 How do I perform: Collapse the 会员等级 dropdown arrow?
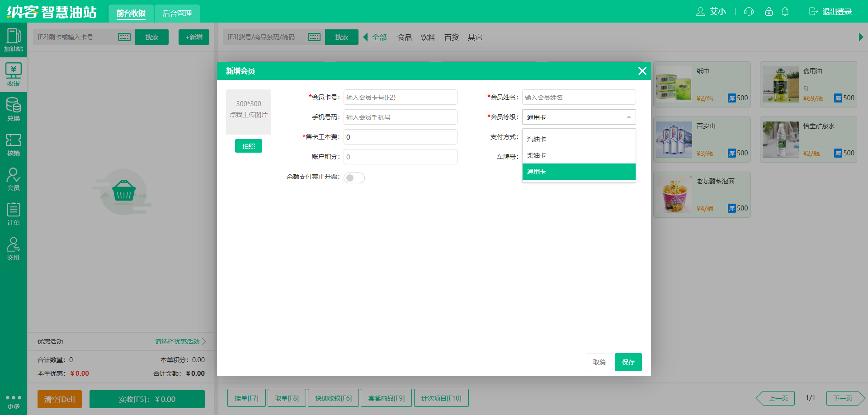628,117
